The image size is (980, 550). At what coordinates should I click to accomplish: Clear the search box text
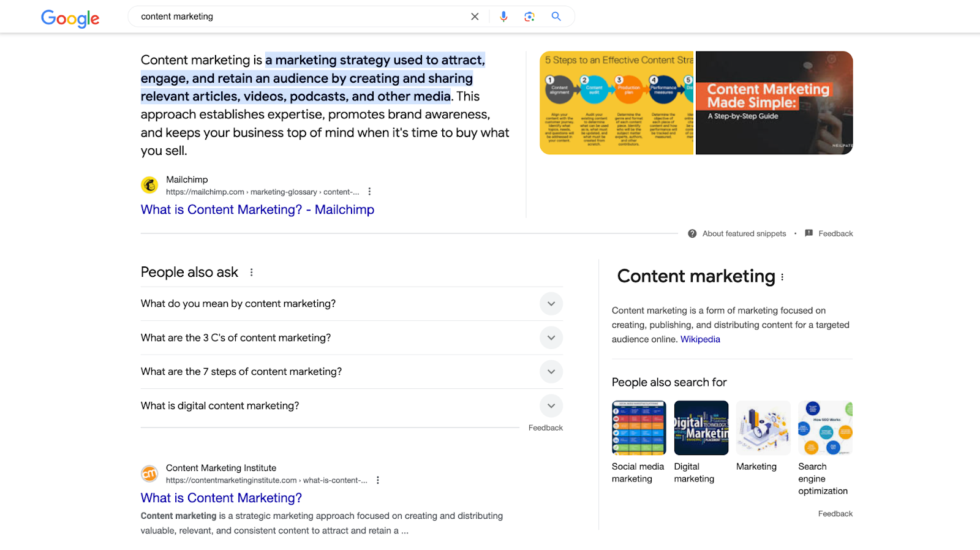click(x=475, y=17)
